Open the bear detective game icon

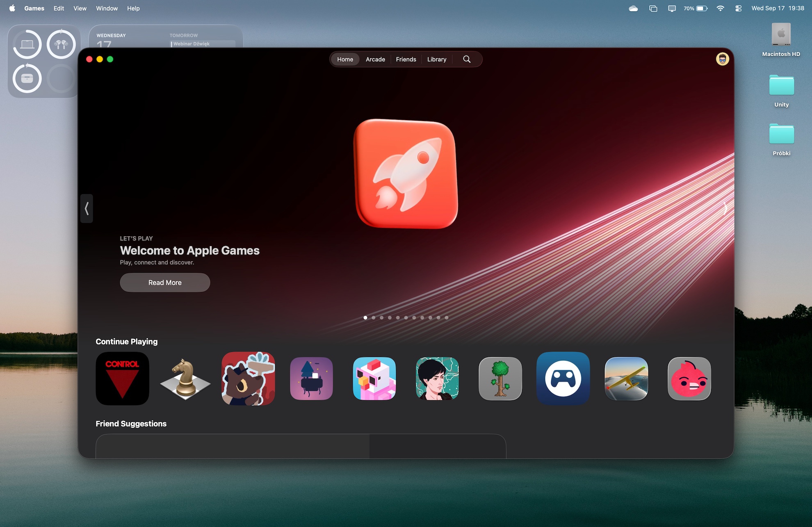(248, 379)
